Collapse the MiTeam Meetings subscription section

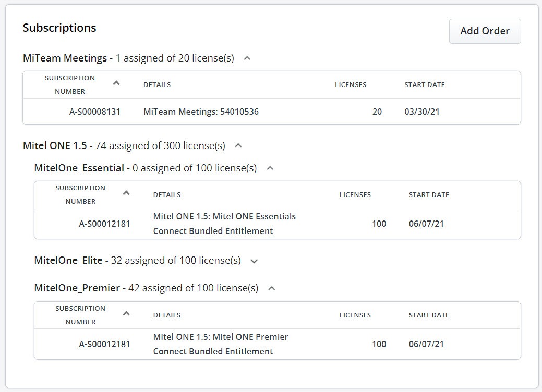247,58
